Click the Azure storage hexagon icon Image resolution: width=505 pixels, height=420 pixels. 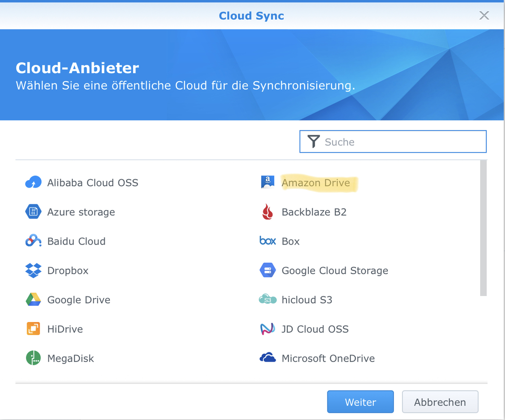33,212
